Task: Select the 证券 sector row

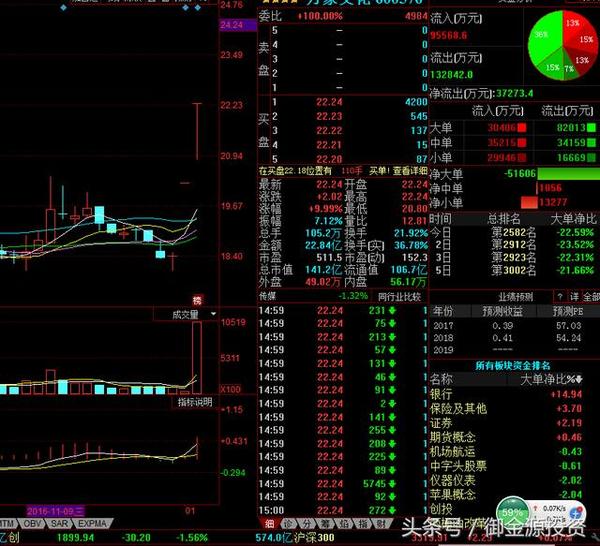Action: coord(506,423)
